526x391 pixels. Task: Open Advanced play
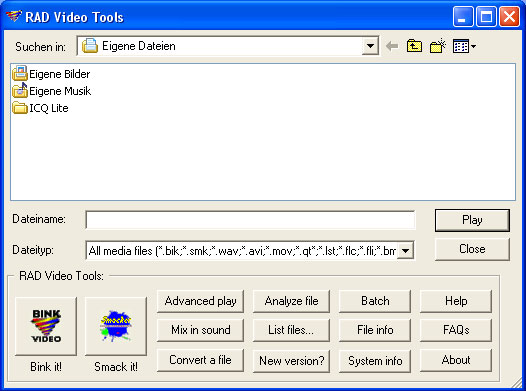[200, 301]
